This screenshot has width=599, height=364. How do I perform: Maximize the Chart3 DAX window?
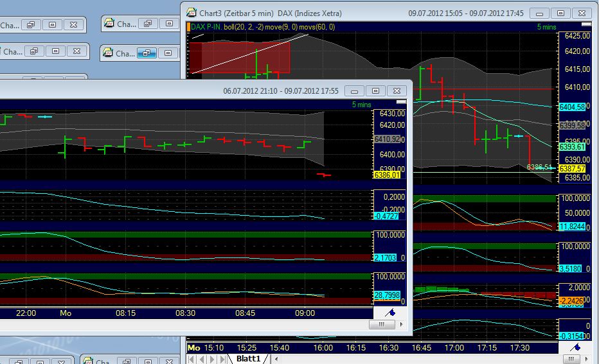coord(561,13)
